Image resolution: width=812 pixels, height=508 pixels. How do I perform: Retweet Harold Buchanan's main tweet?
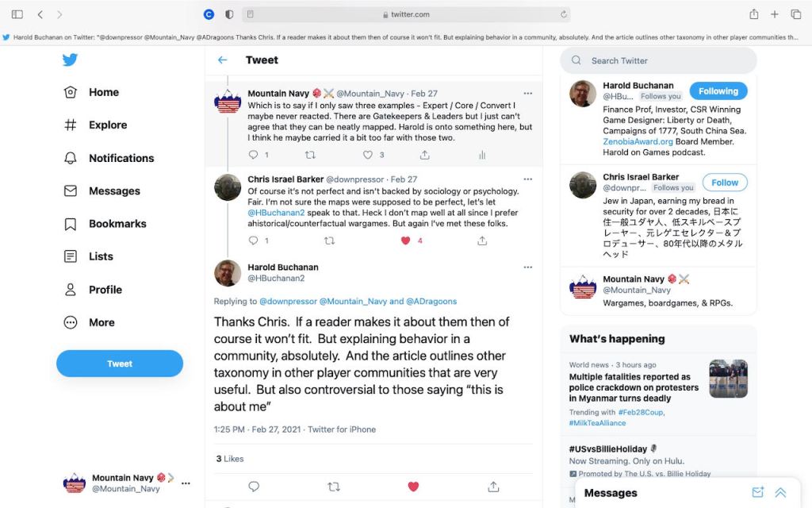[334, 487]
